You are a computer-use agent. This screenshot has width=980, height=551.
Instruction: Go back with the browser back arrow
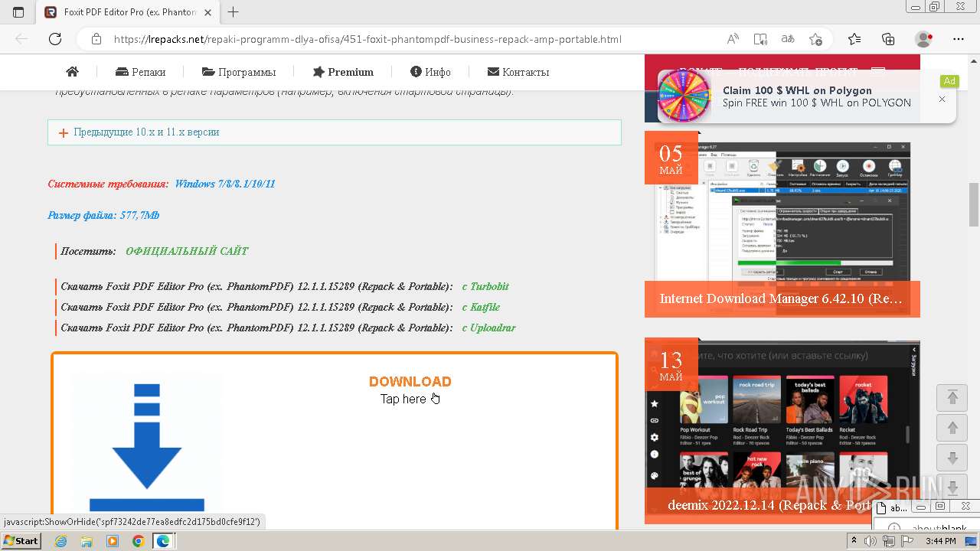21,39
